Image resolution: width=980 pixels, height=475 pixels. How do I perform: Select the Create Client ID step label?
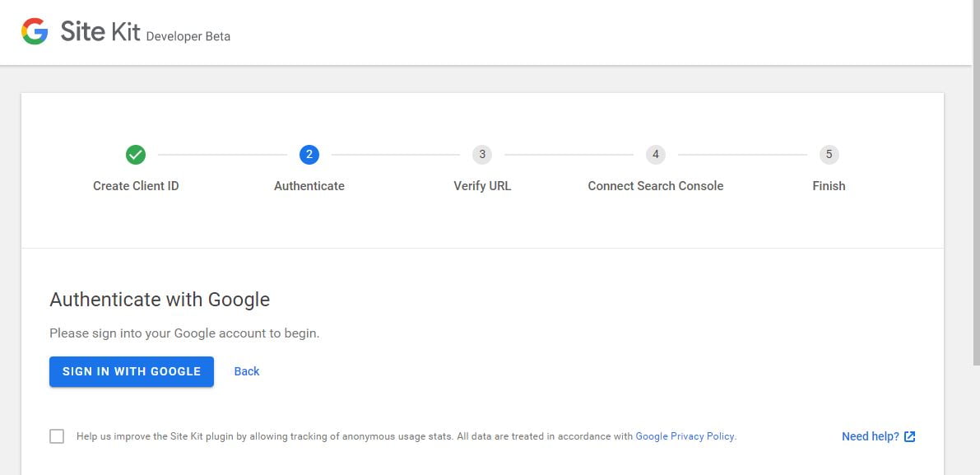(136, 186)
